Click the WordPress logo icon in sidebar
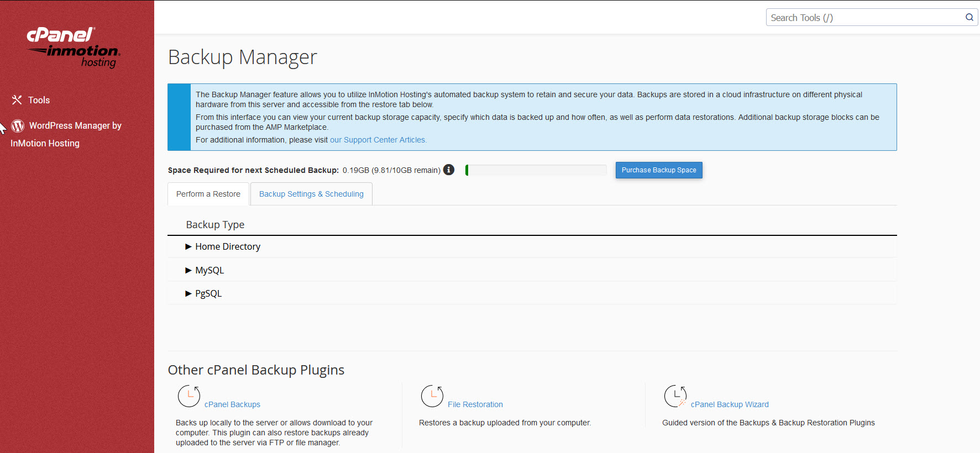980x453 pixels. 18,126
